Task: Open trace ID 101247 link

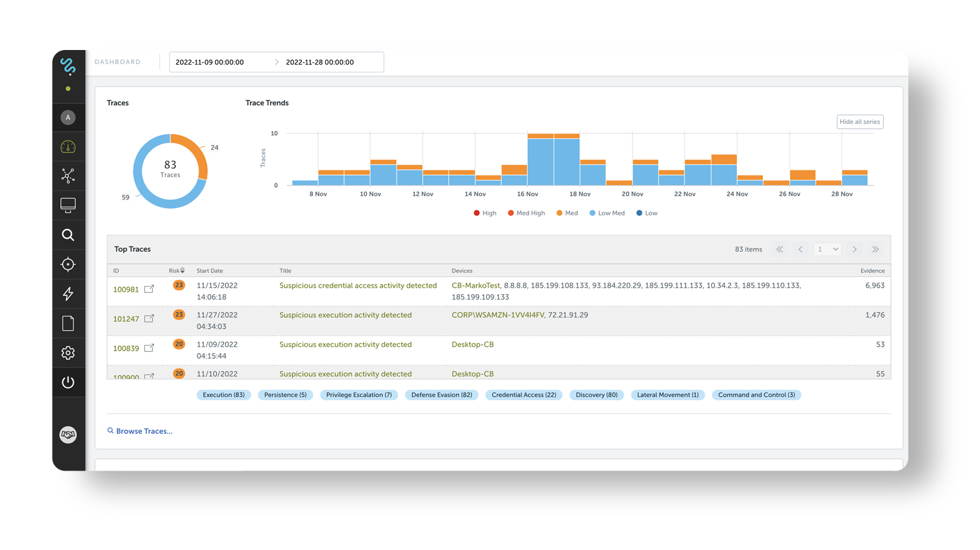Action: click(x=126, y=319)
